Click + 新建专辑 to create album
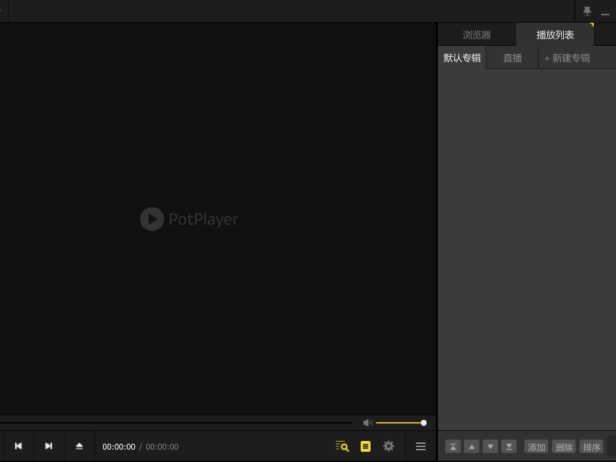 click(x=567, y=58)
